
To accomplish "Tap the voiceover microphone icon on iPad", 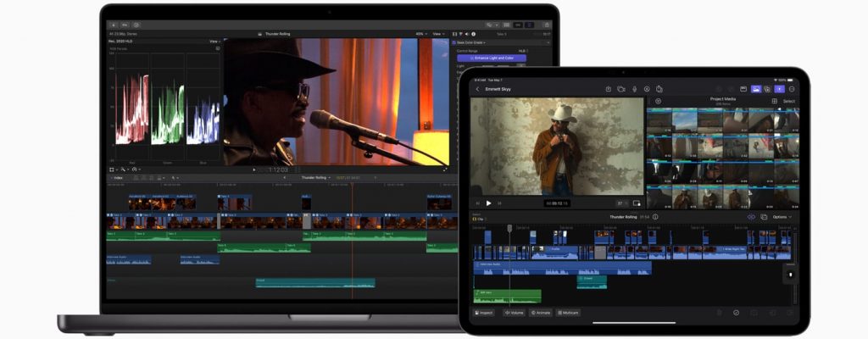I will [x=633, y=89].
